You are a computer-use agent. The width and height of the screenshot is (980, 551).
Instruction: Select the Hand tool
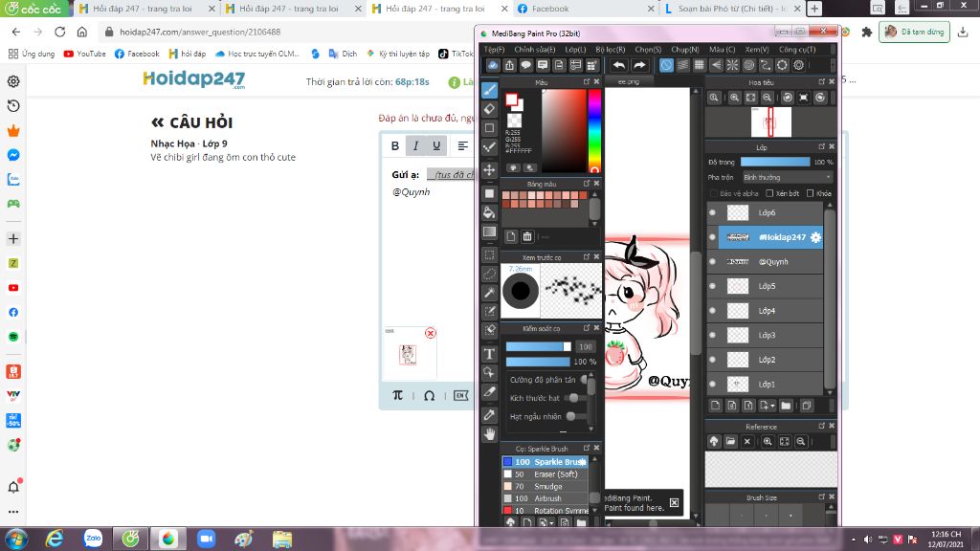(x=490, y=433)
